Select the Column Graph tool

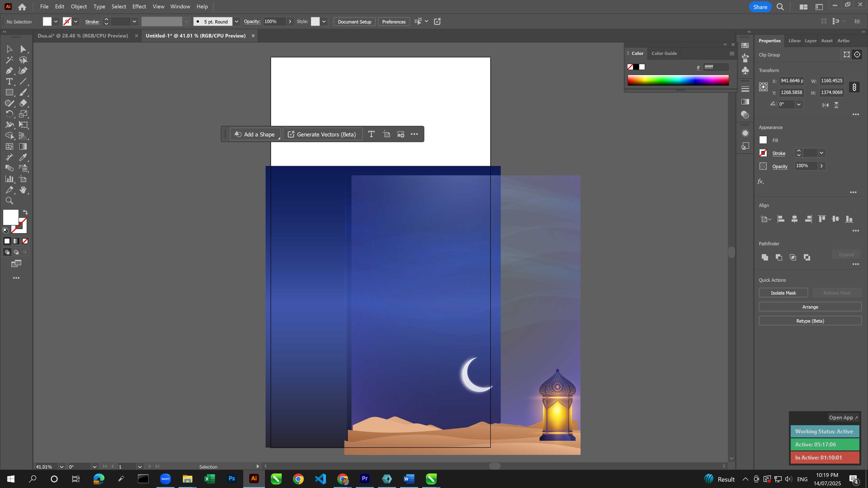tap(9, 179)
